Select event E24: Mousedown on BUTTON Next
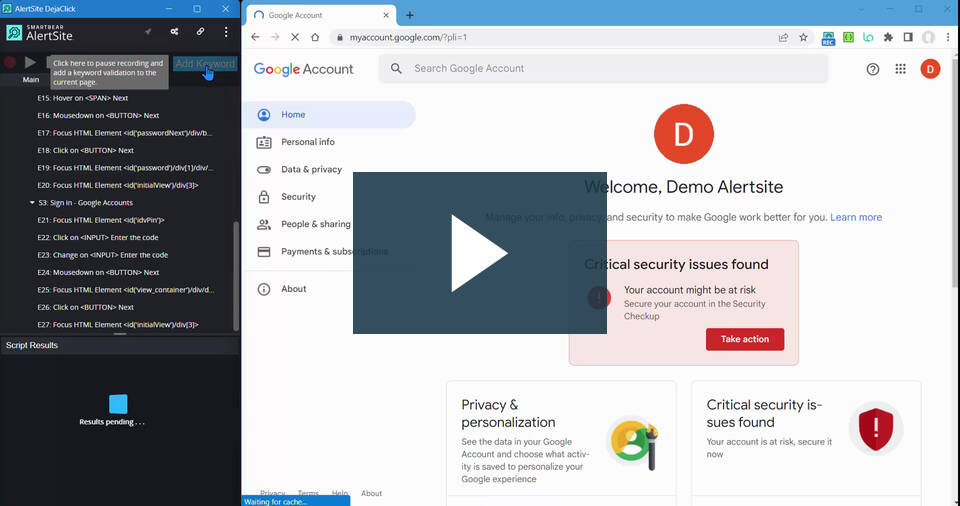This screenshot has width=960, height=506. coord(98,273)
